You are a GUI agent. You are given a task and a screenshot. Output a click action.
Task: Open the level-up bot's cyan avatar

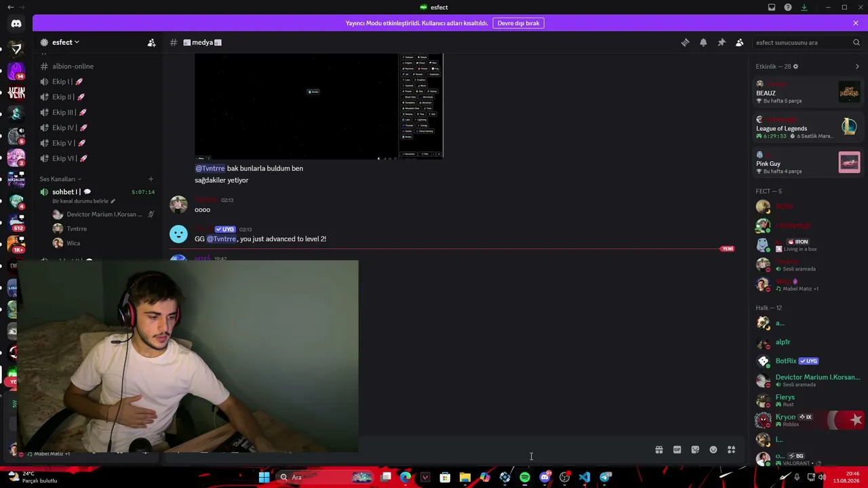pyautogui.click(x=178, y=234)
